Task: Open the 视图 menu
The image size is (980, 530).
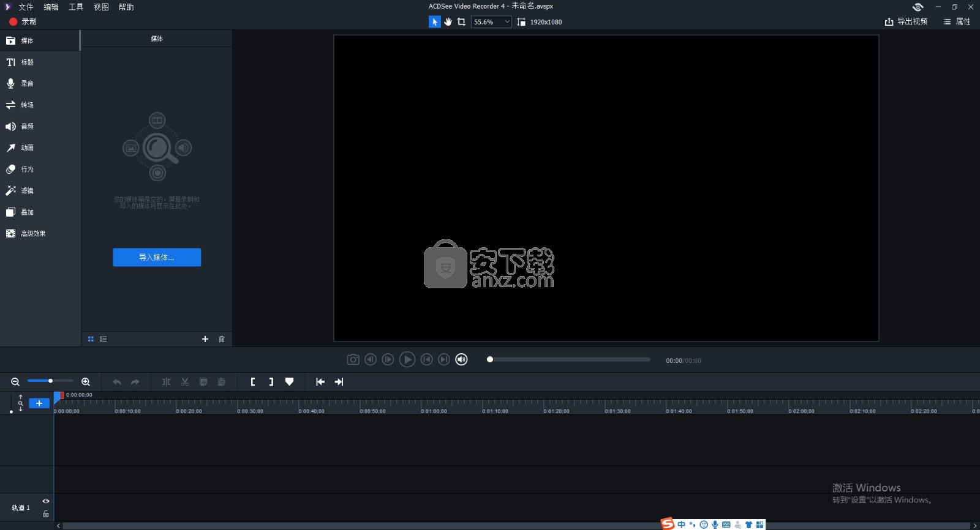Action: click(101, 7)
